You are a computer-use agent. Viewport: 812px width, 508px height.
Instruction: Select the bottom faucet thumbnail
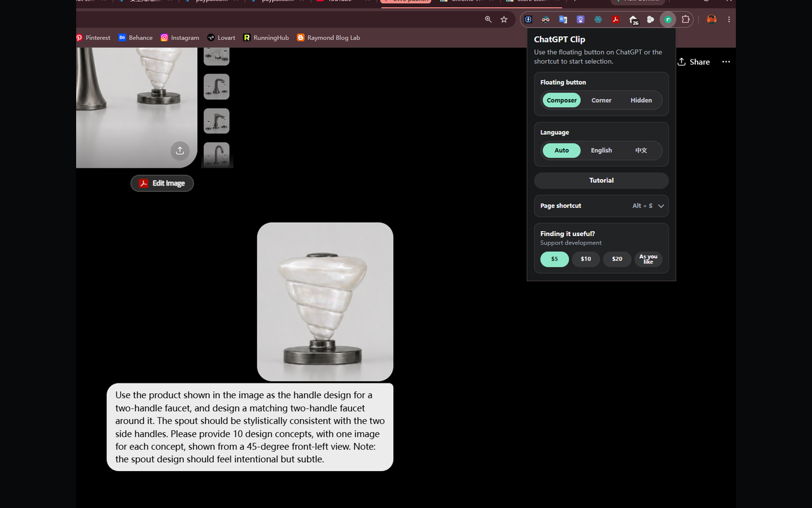pyautogui.click(x=216, y=155)
